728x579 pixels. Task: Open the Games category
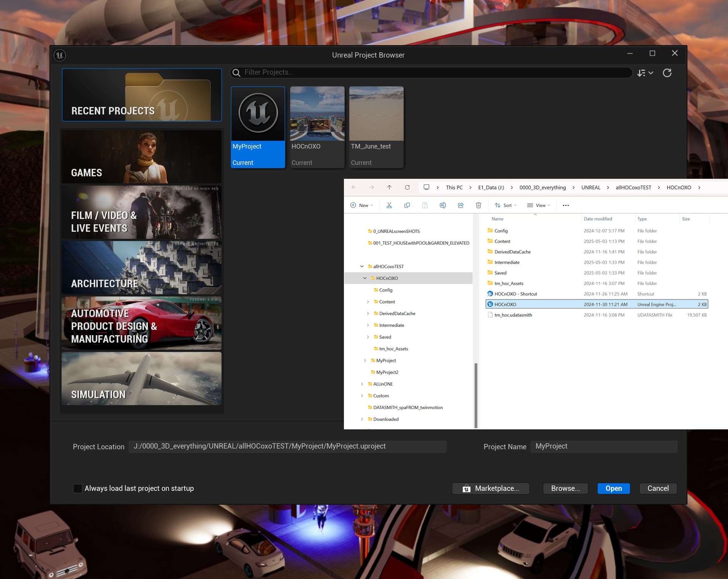[x=142, y=156]
